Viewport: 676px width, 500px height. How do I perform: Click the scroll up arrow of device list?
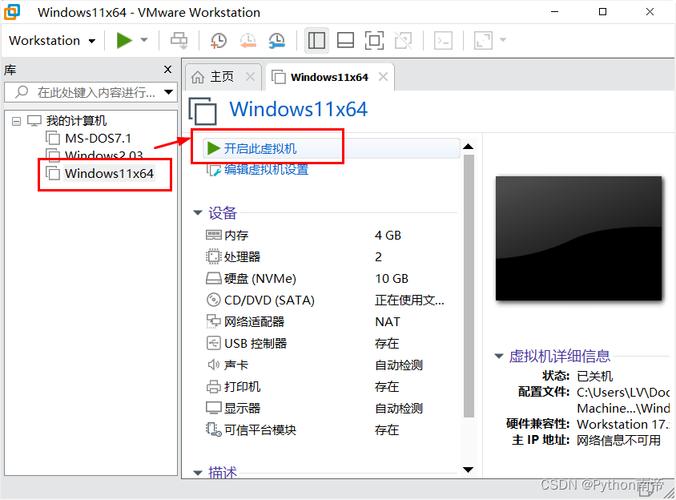click(x=468, y=147)
